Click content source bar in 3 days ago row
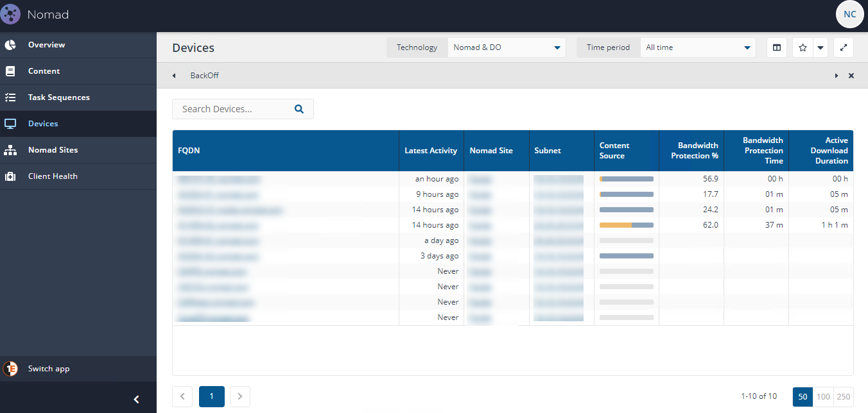 (627, 256)
